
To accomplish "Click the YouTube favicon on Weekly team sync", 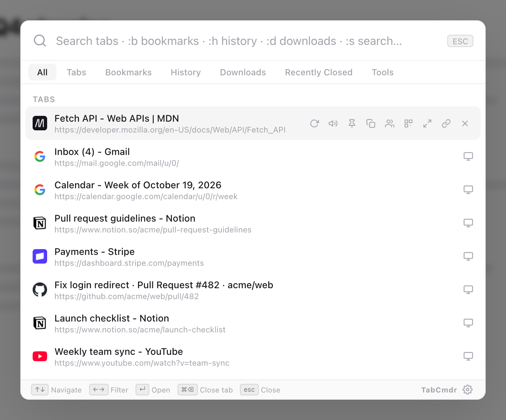I will [40, 356].
